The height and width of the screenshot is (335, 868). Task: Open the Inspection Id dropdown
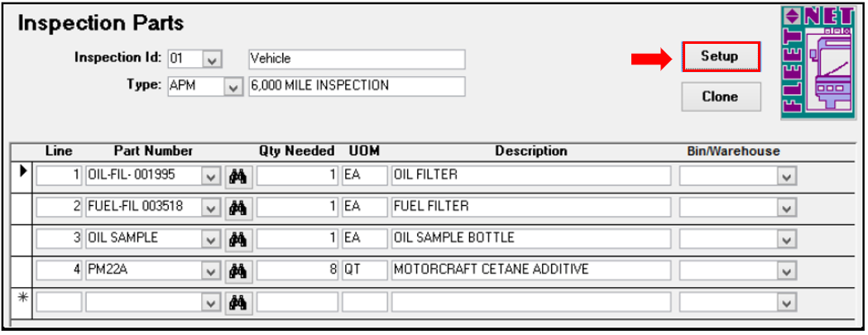click(x=213, y=60)
